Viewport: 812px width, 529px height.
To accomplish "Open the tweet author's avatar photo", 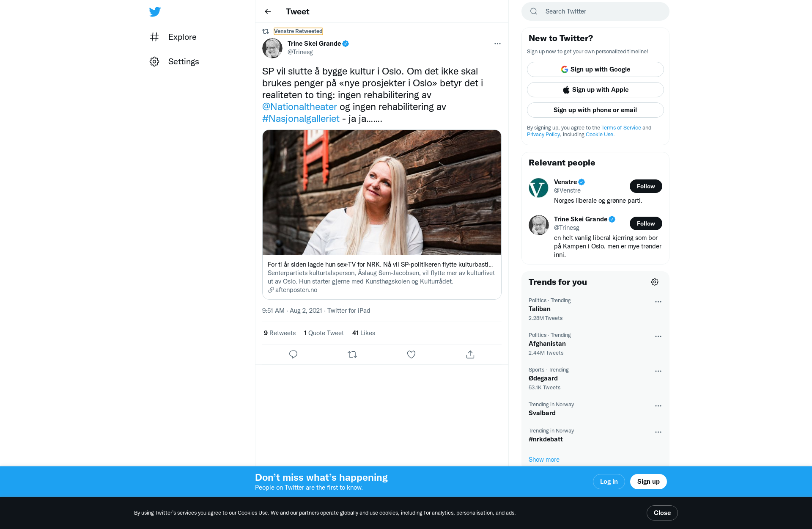I will (x=272, y=48).
